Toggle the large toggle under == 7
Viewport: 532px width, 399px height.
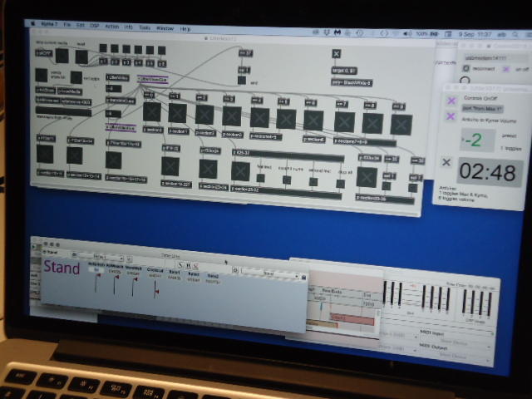point(344,122)
